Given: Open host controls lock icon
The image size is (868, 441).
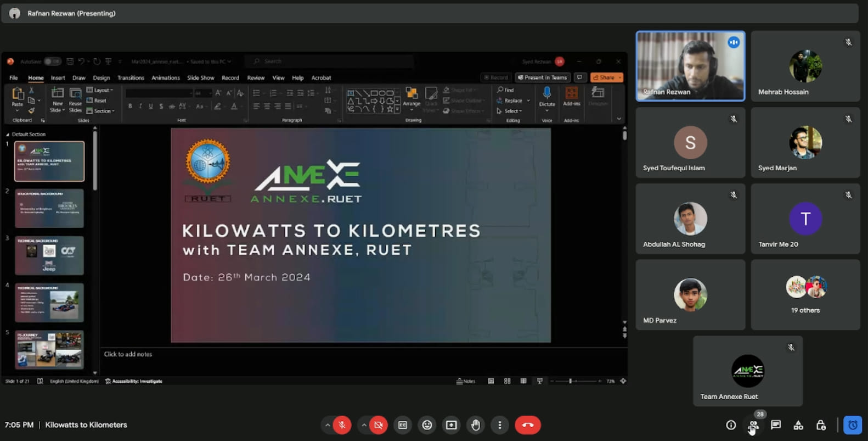Looking at the screenshot, I should (x=821, y=425).
